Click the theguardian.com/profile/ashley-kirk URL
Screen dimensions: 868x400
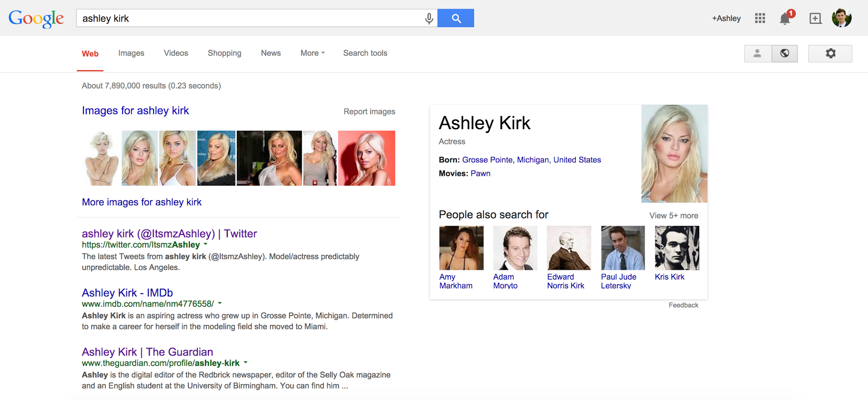tap(161, 363)
